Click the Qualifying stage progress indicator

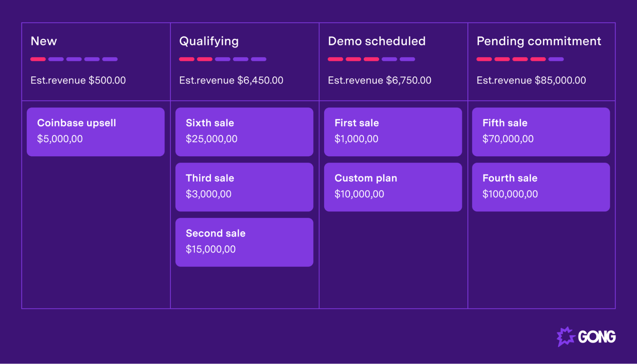(x=223, y=59)
